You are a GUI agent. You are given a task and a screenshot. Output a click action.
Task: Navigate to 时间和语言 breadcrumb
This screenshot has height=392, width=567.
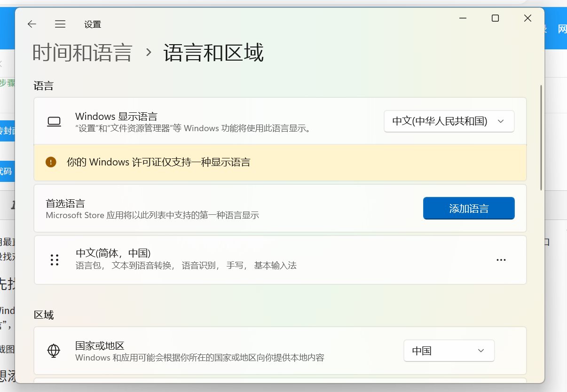tap(82, 53)
